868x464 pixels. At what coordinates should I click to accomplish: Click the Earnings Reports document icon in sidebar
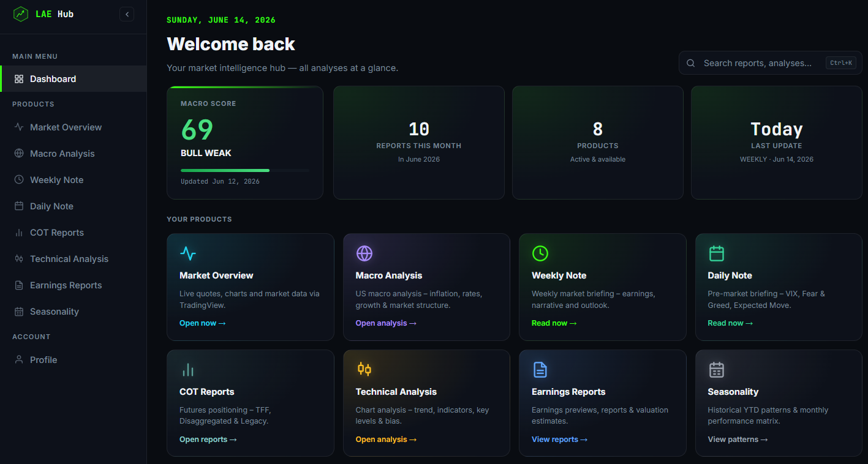point(19,285)
